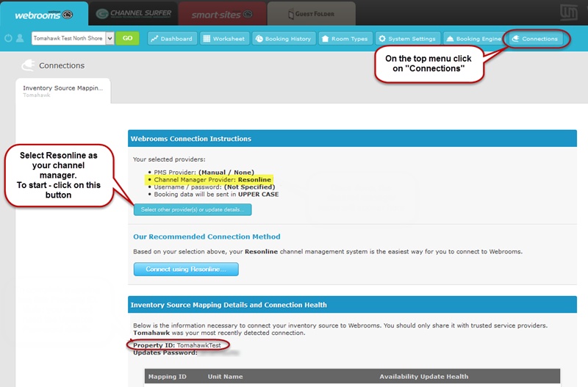588x387 pixels.
Task: Click Availability Update Health column header
Action: coord(424,377)
